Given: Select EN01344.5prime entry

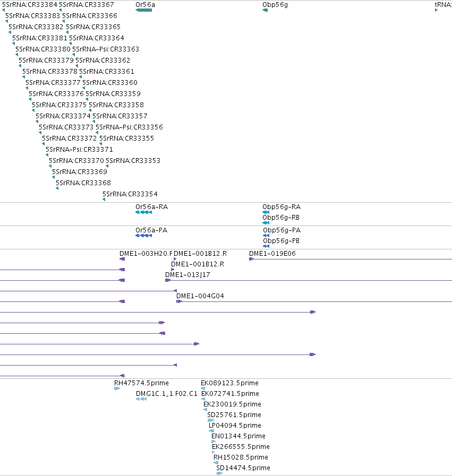Looking at the screenshot, I should tap(238, 436).
